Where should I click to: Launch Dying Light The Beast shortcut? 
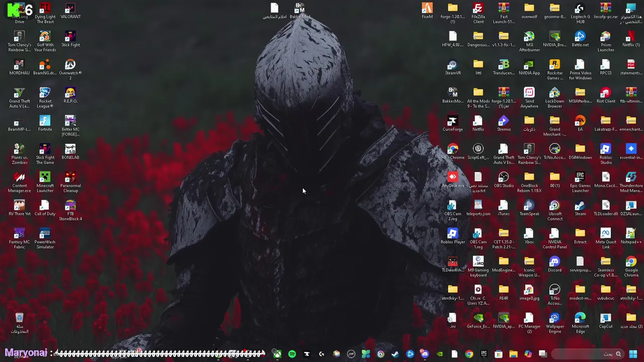[45, 14]
